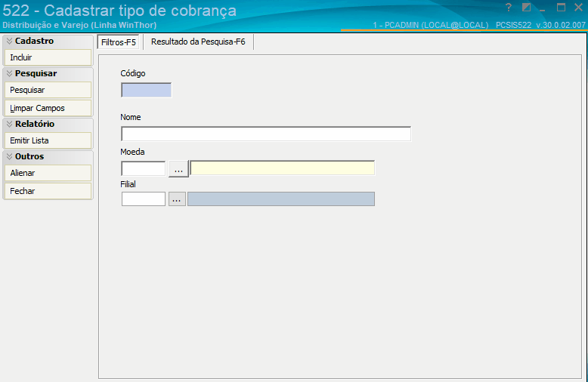Open Filial lookup ellipsis button
The image size is (588, 382).
point(177,199)
